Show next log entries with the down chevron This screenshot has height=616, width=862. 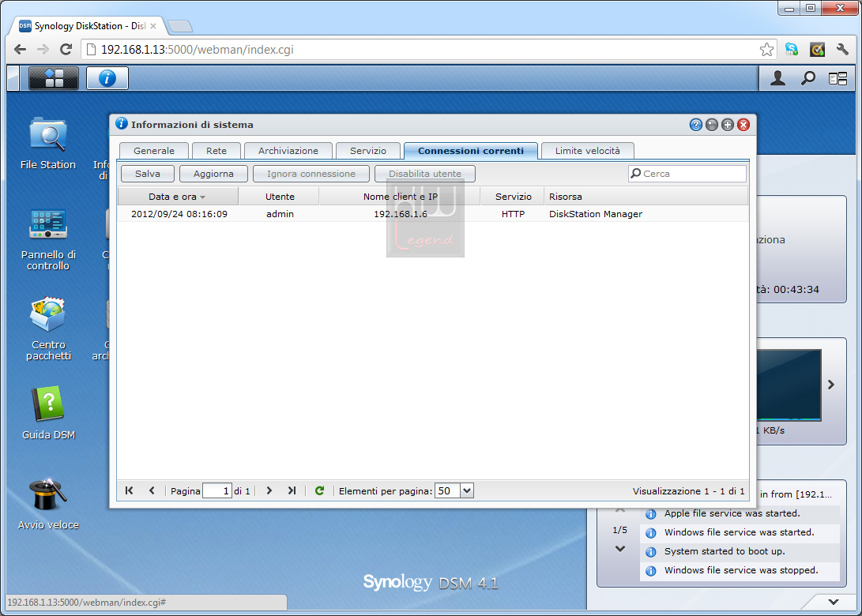[620, 548]
